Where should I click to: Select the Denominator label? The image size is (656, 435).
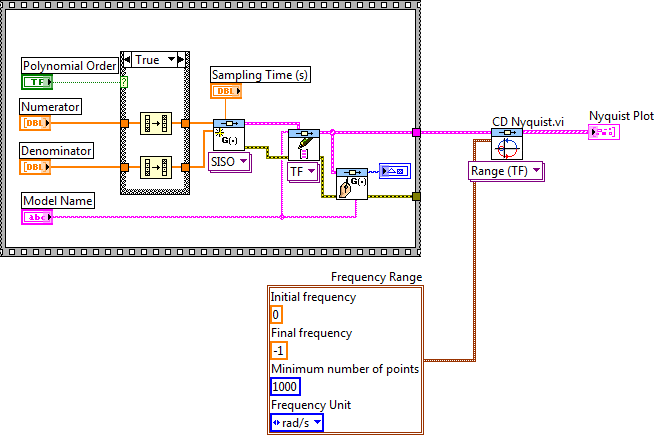(56, 151)
